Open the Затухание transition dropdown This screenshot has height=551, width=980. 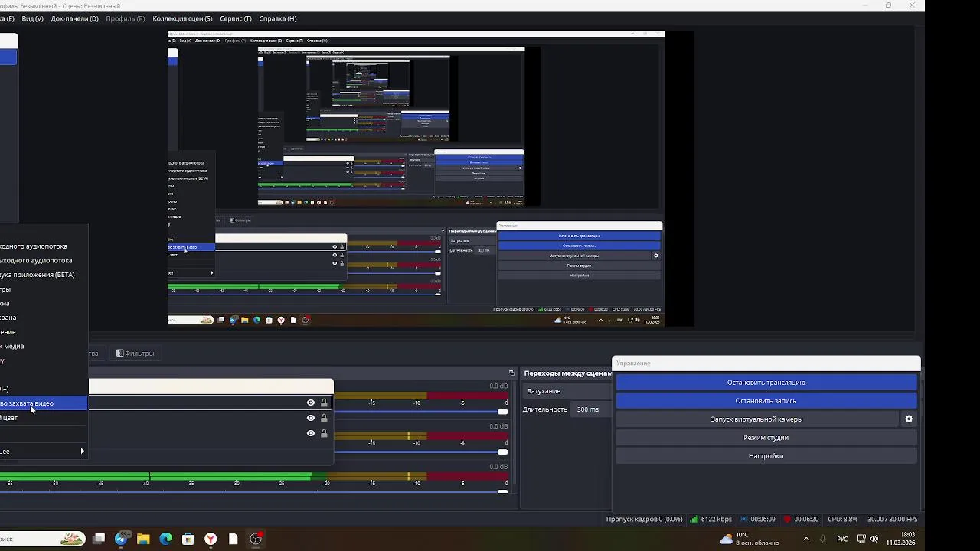point(567,391)
